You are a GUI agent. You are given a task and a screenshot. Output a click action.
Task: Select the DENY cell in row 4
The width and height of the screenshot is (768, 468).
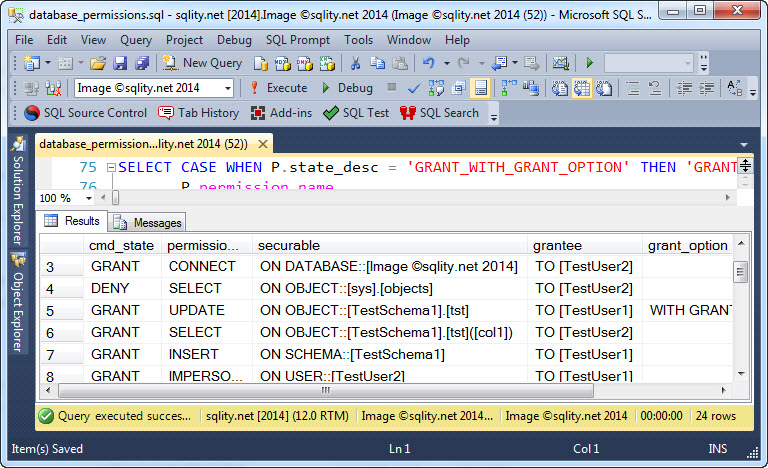(x=122, y=288)
